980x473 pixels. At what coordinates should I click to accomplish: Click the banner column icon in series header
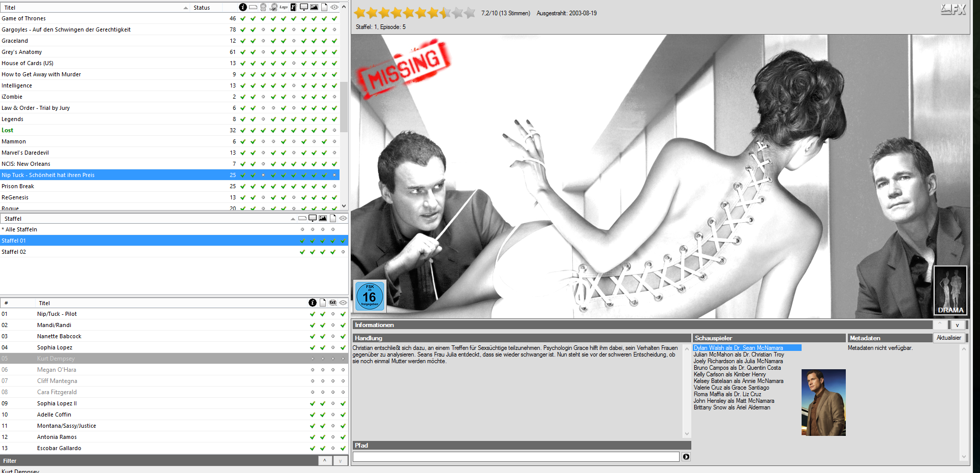[x=253, y=7]
